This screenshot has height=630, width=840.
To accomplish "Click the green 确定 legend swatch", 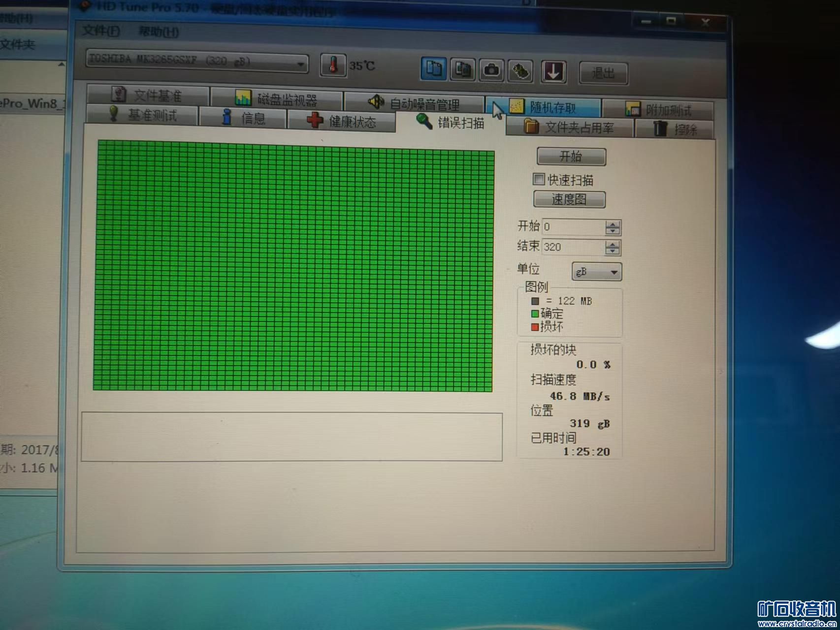I will (535, 314).
